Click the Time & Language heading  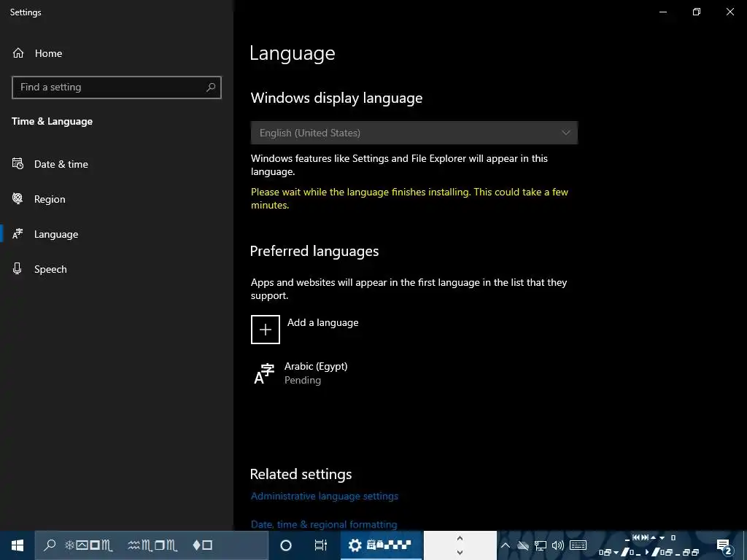pos(52,122)
